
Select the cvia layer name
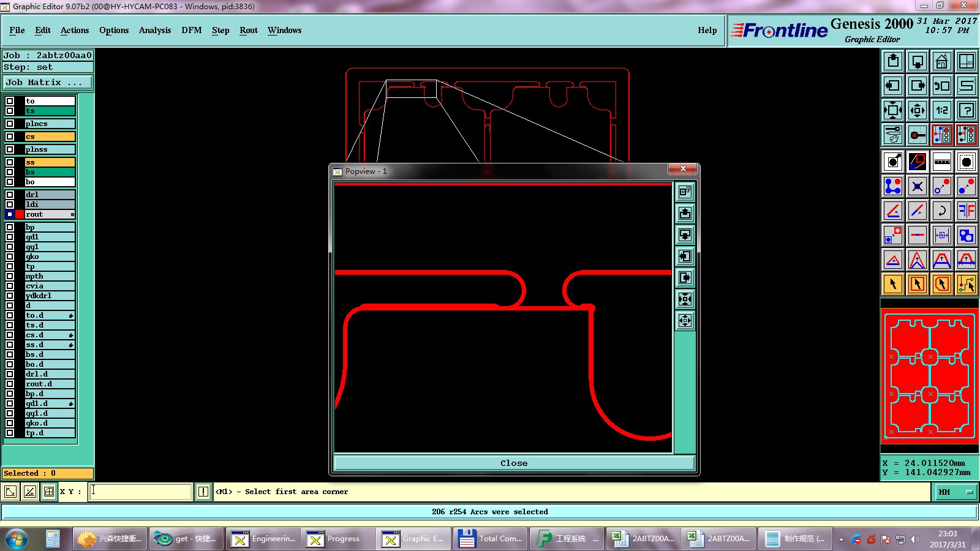click(x=50, y=286)
